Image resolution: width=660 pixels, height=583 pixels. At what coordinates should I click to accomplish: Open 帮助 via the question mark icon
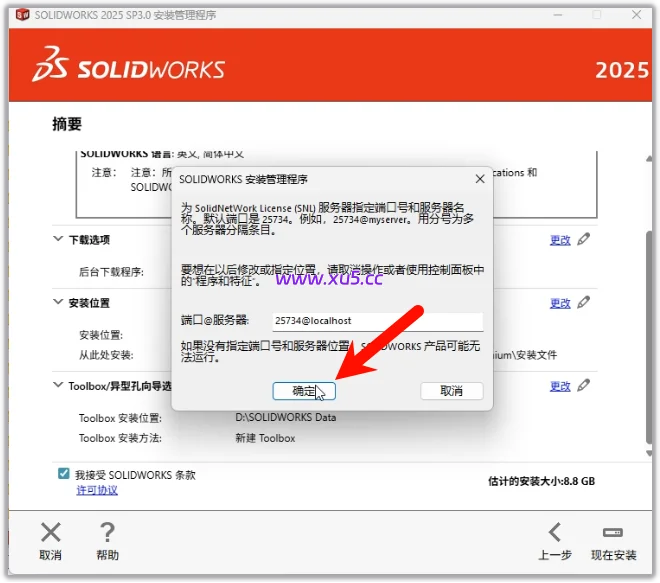107,533
